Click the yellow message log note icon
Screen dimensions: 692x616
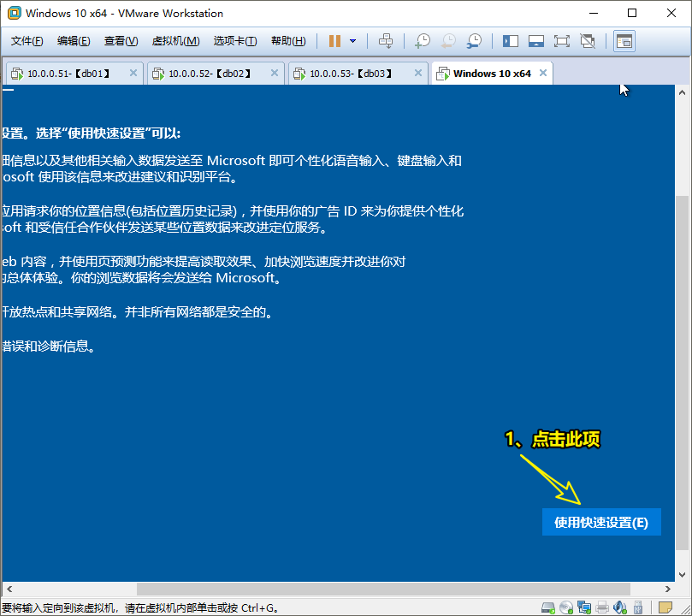665,607
